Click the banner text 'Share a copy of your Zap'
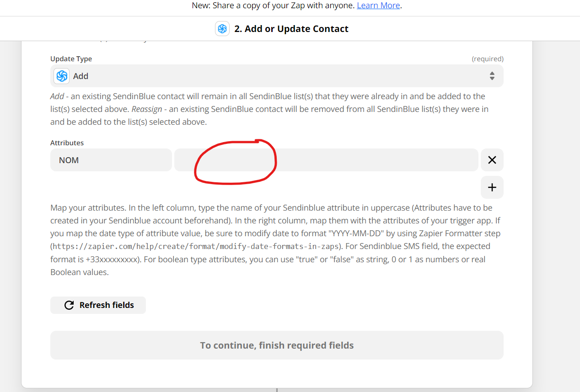The height and width of the screenshot is (392, 580). click(283, 5)
